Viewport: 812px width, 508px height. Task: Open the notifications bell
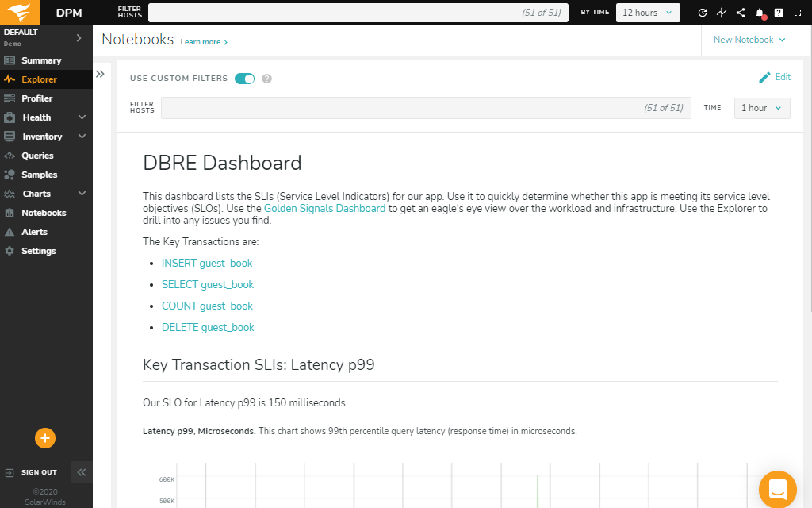(x=760, y=13)
